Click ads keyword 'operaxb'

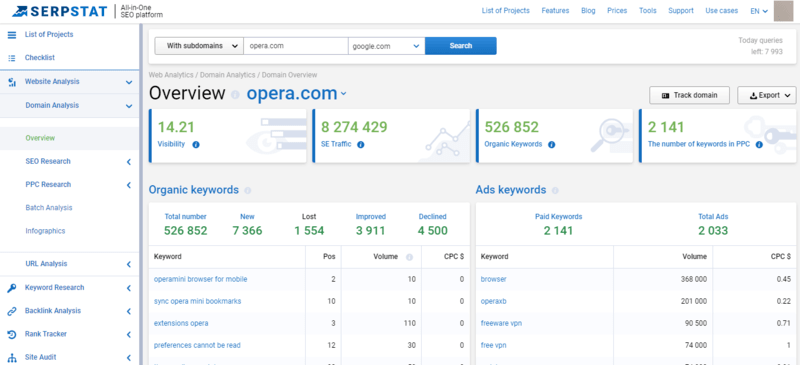[494, 302]
